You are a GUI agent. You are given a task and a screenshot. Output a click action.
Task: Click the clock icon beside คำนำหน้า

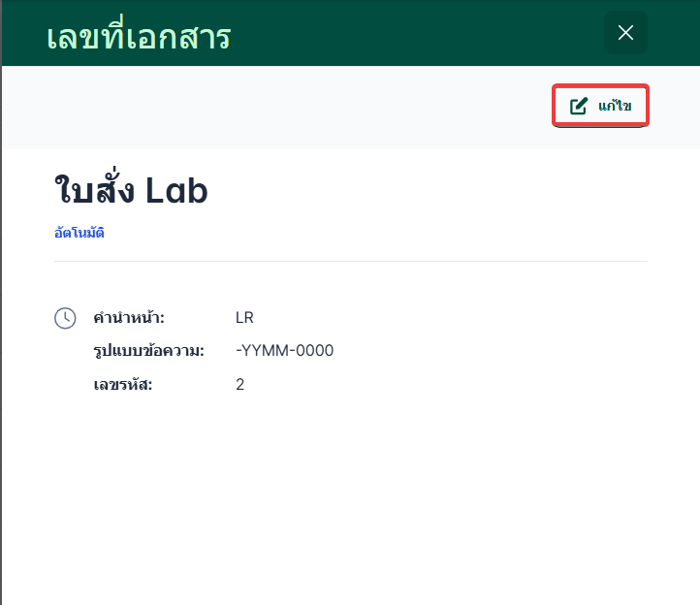point(65,318)
